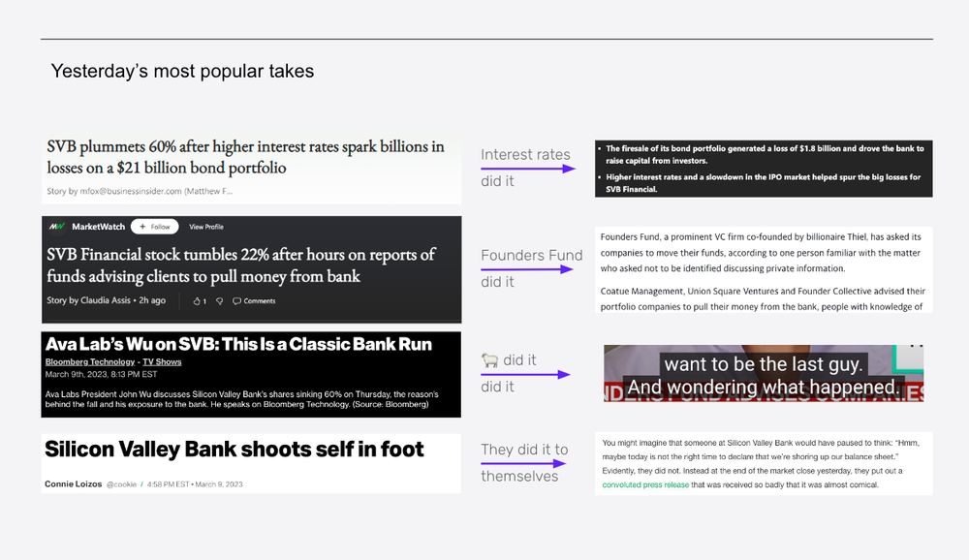969x560 pixels.
Task: Open the Bloomberg Technology link
Action: 89,362
